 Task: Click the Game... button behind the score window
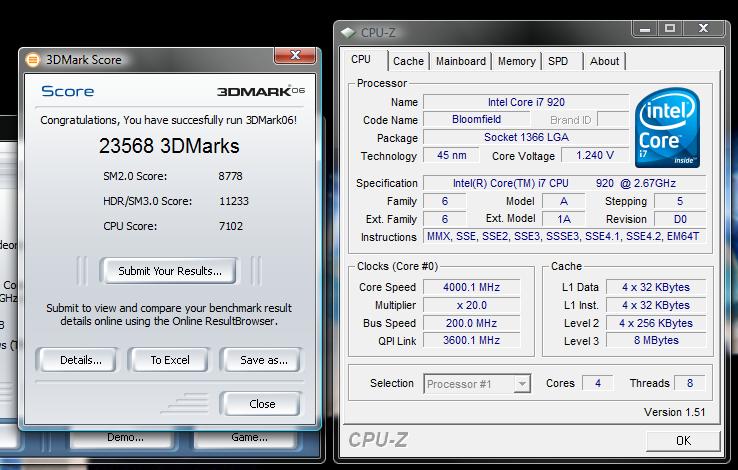coord(249,438)
